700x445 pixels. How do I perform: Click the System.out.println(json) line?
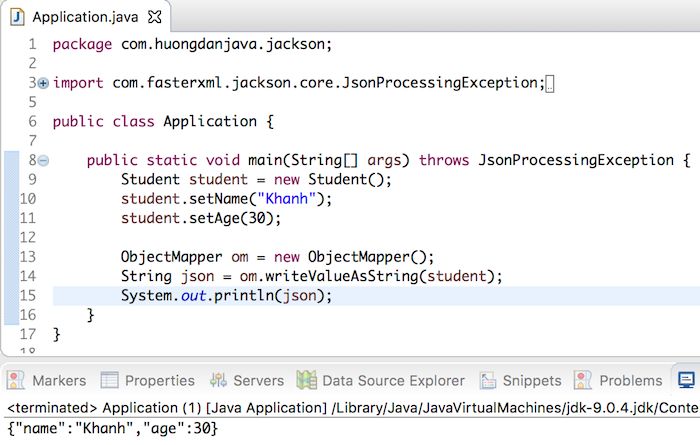point(226,296)
